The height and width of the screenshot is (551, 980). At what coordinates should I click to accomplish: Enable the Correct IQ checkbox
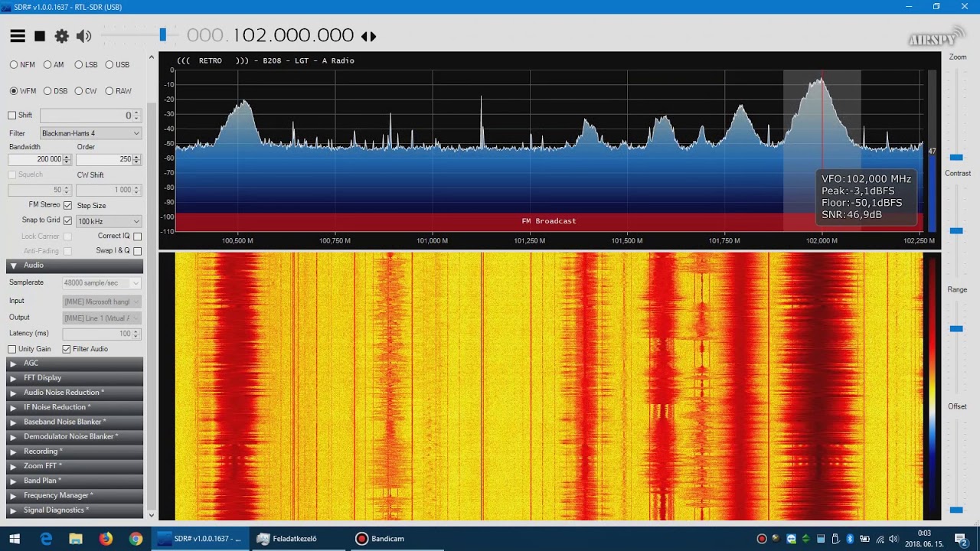tap(137, 236)
